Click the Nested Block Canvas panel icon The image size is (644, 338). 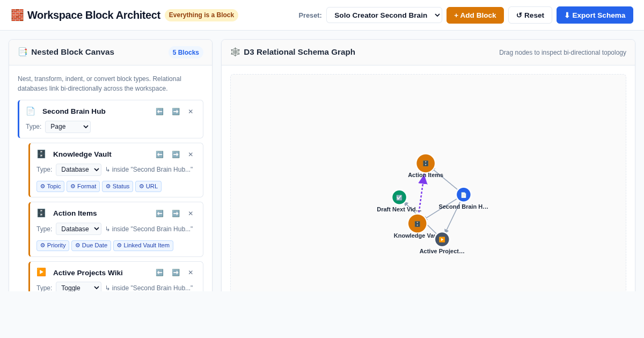pyautogui.click(x=23, y=52)
